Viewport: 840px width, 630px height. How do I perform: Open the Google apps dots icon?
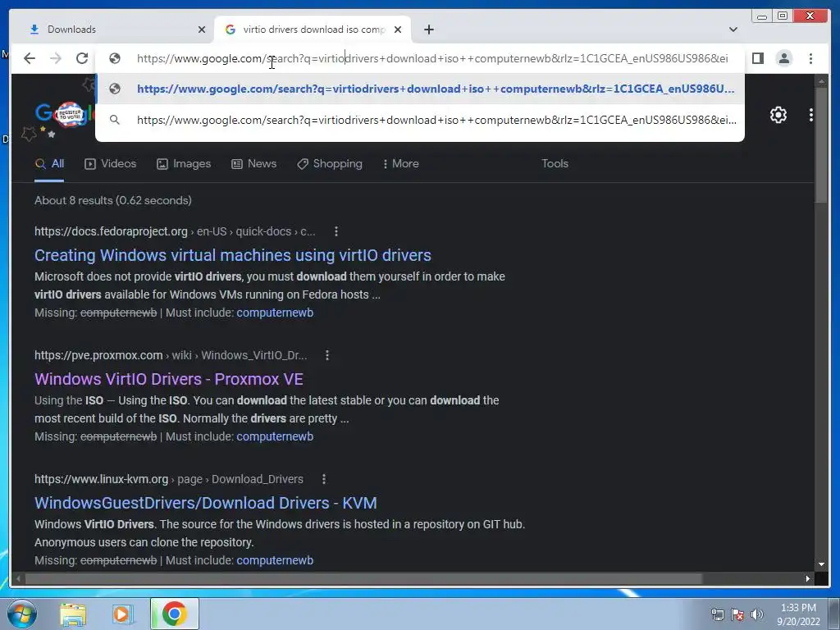(811, 115)
